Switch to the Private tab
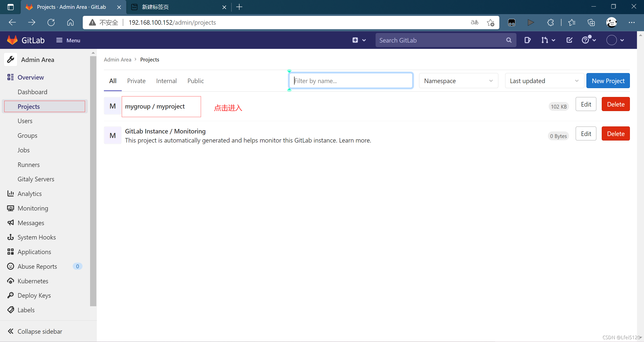The image size is (644, 342). point(136,81)
